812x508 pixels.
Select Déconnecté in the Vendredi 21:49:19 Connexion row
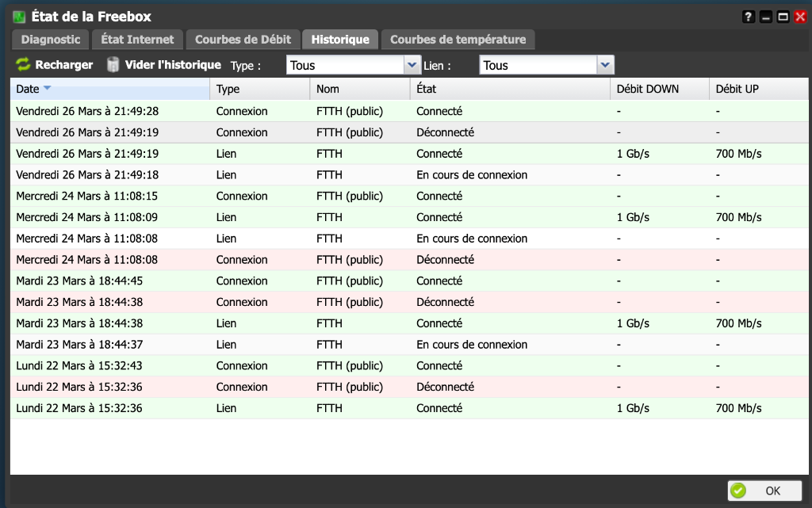445,132
